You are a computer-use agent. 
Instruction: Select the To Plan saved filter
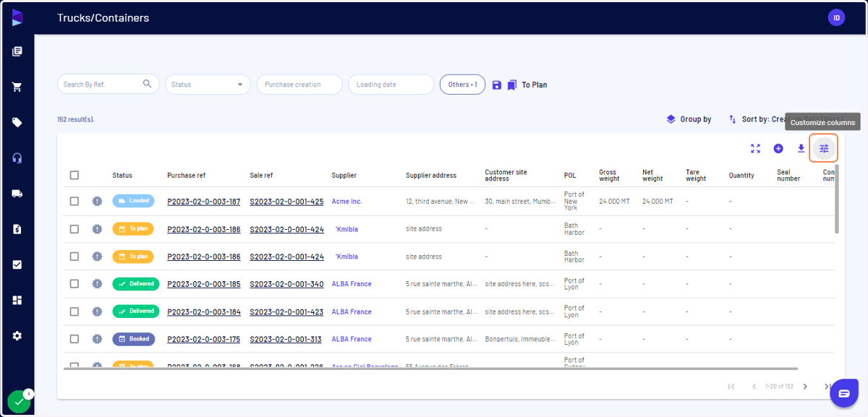[x=535, y=85]
